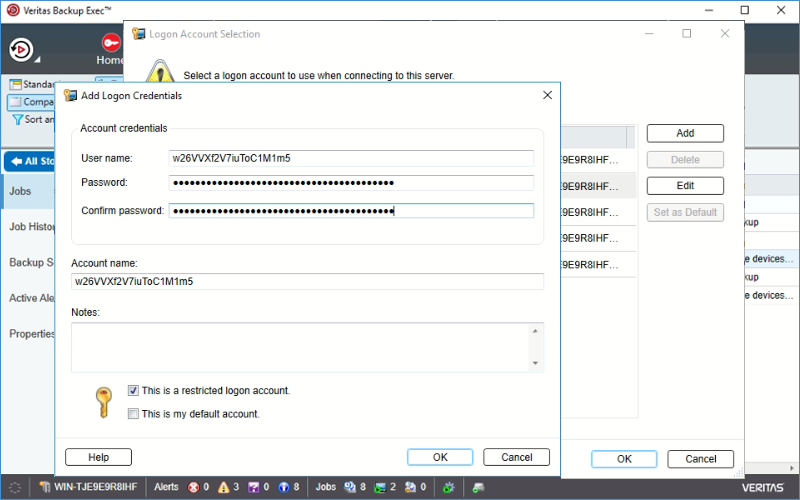This screenshot has height=500, width=800.
Task: Click Edit in Logon Account Selection
Action: [x=685, y=186]
